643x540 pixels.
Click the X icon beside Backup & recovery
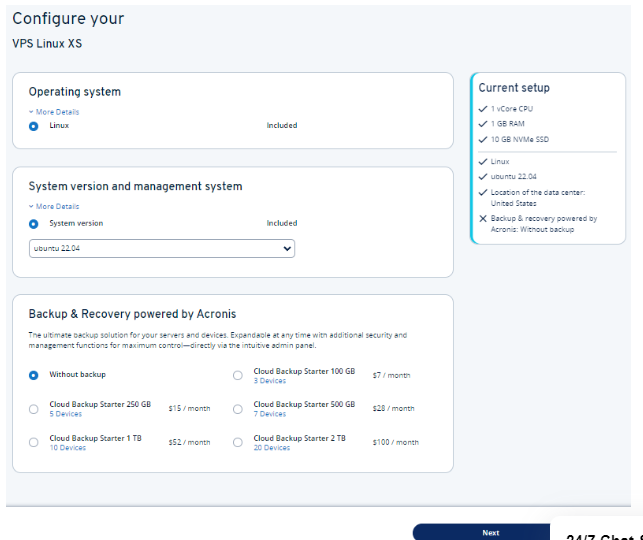[483, 218]
